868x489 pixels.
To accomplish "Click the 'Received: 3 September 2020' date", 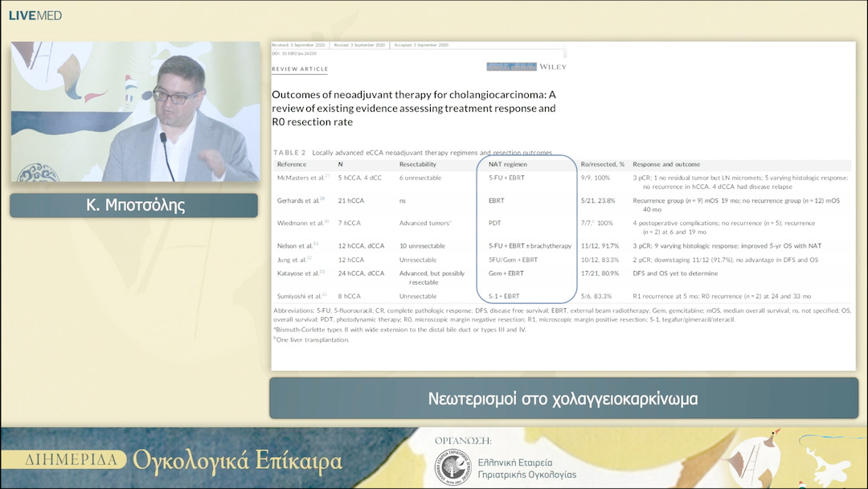I will click(x=298, y=45).
